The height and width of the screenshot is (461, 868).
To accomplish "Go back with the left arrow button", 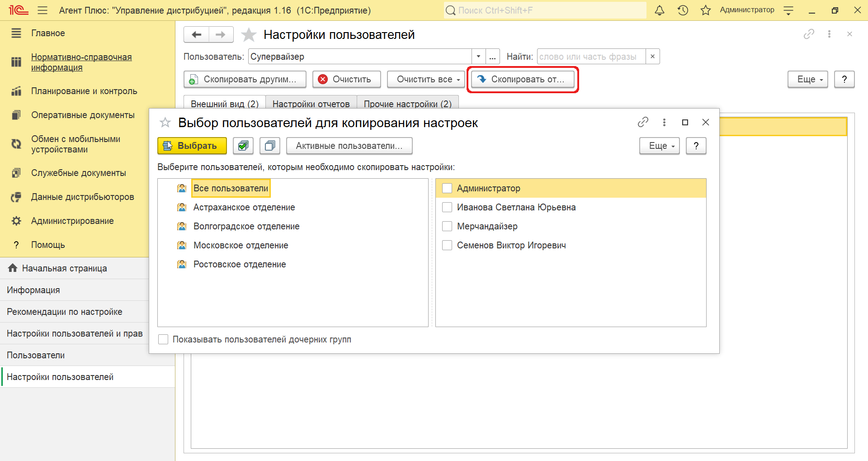I will (x=197, y=34).
